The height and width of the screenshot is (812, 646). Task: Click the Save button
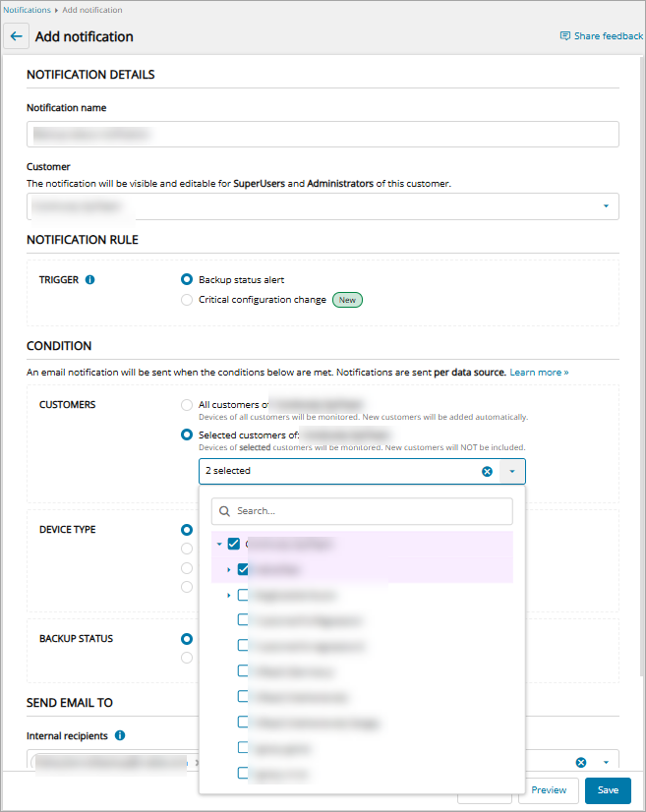click(x=608, y=790)
